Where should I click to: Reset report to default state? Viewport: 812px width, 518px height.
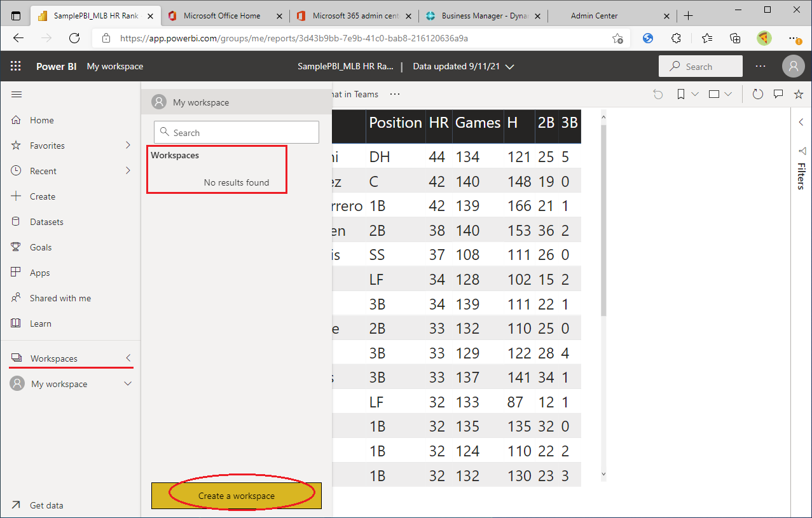pyautogui.click(x=657, y=93)
